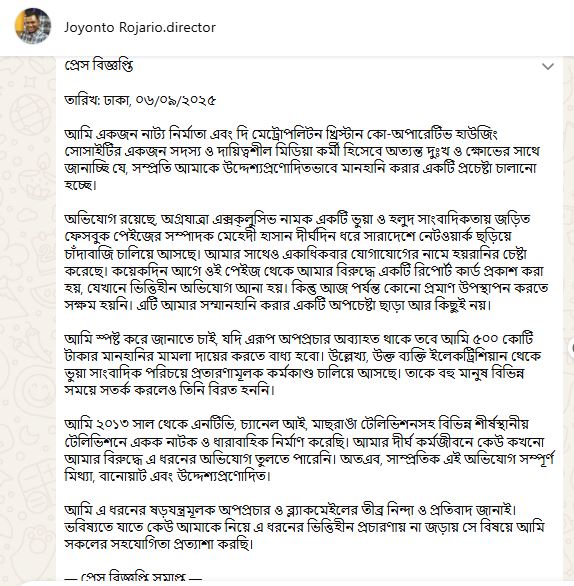This screenshot has height=586, width=574.
Task: Click the doodle wallpaper left of the message
Action: [x=28, y=318]
